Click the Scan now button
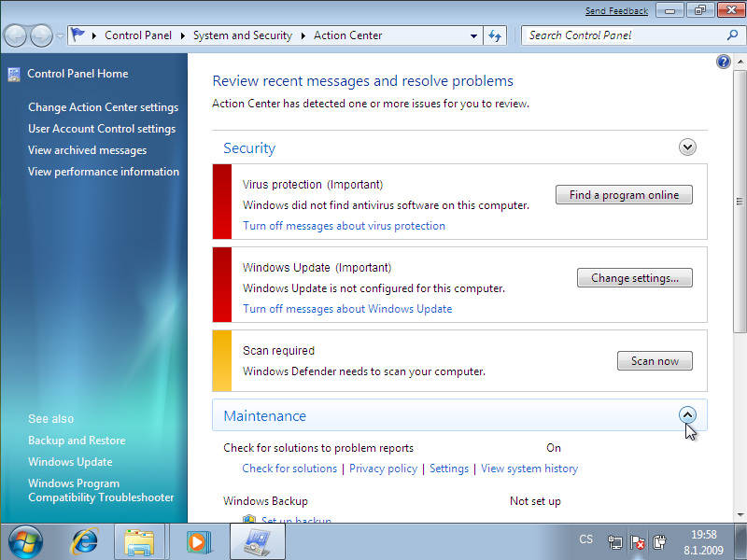 (x=655, y=361)
